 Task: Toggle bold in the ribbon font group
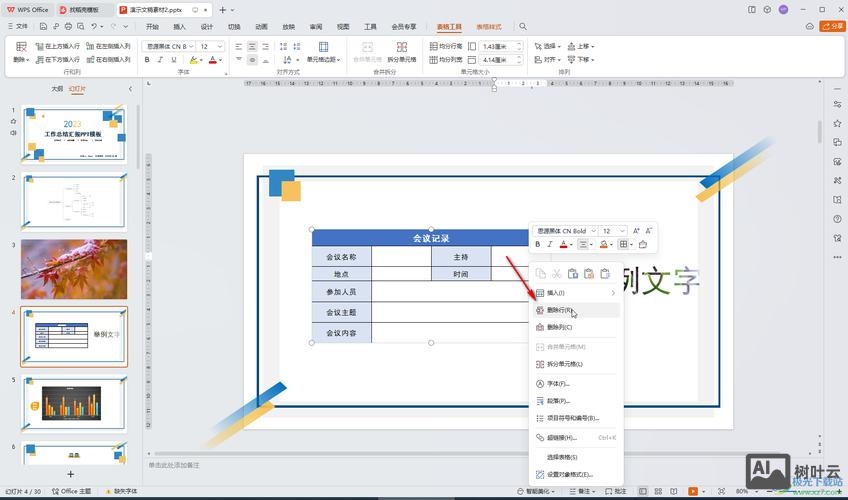coord(147,60)
